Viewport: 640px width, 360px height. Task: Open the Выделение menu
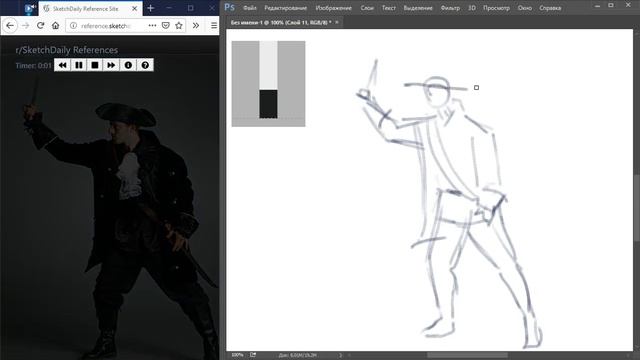[x=418, y=8]
